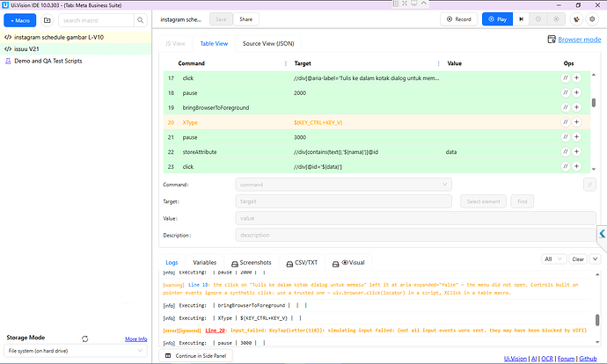Screen dimensions: 607x364
Task: Click the Line 20 error link
Action: 215,331
